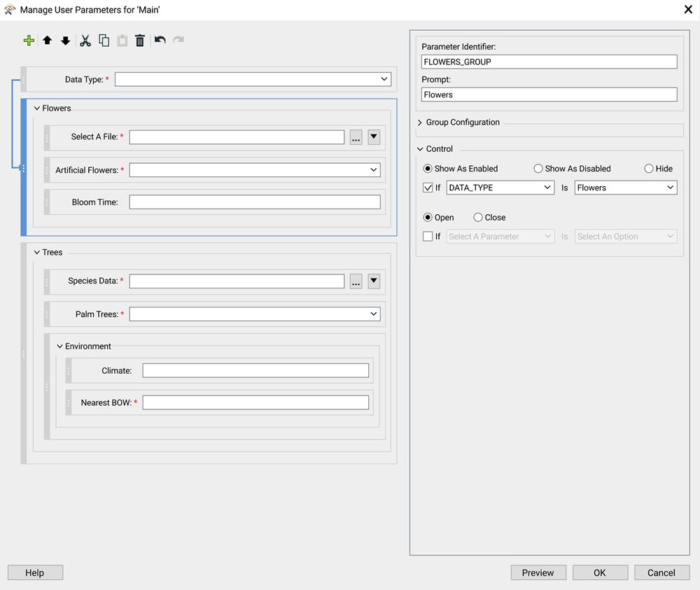Open the Select A File arrow menu

(374, 137)
